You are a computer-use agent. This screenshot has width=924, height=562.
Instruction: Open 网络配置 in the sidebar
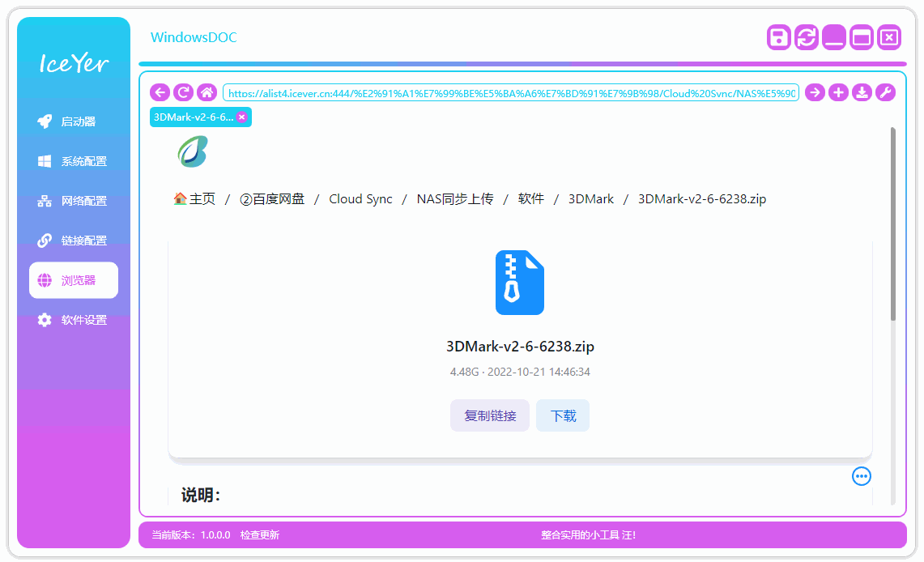[74, 201]
